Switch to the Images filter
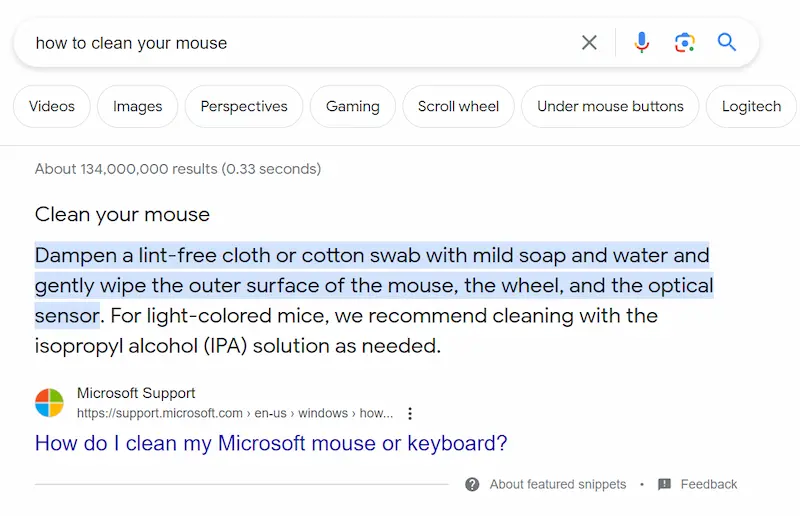 point(137,106)
